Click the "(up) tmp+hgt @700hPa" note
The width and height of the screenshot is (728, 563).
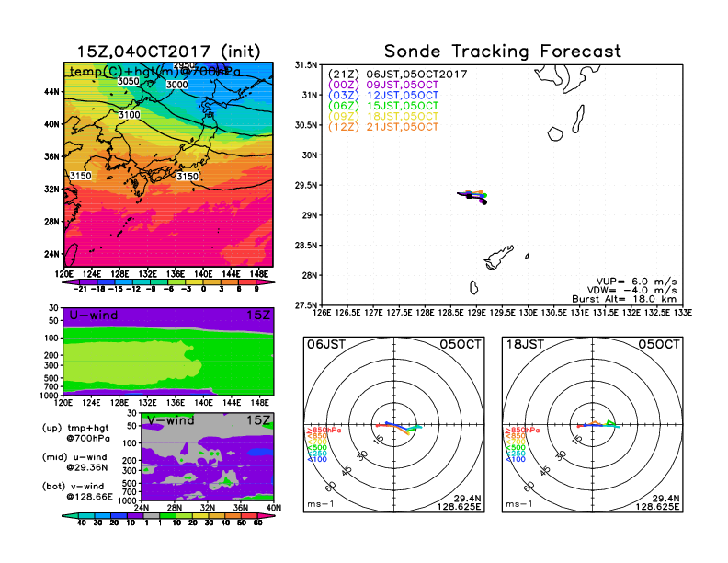point(75,433)
